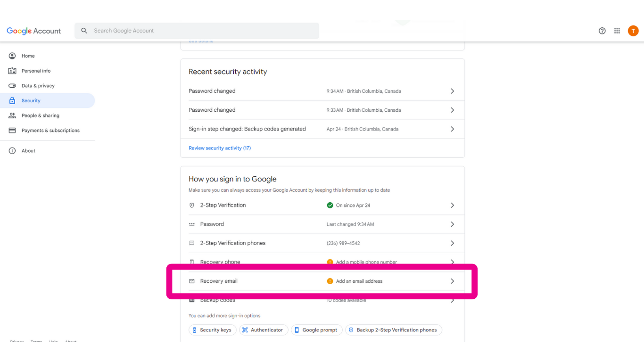644x362 pixels.
Task: Click the About info icon
Action: pos(12,151)
